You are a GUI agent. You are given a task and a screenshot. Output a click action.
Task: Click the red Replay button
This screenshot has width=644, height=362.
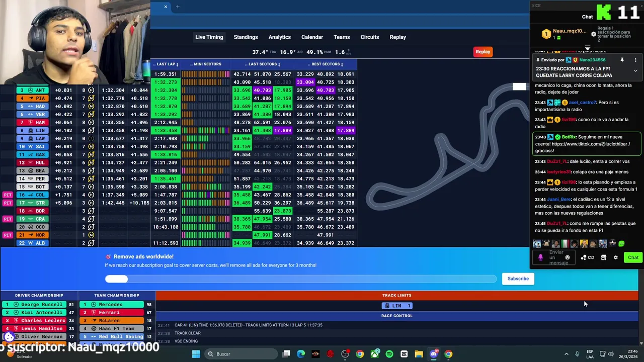(482, 51)
